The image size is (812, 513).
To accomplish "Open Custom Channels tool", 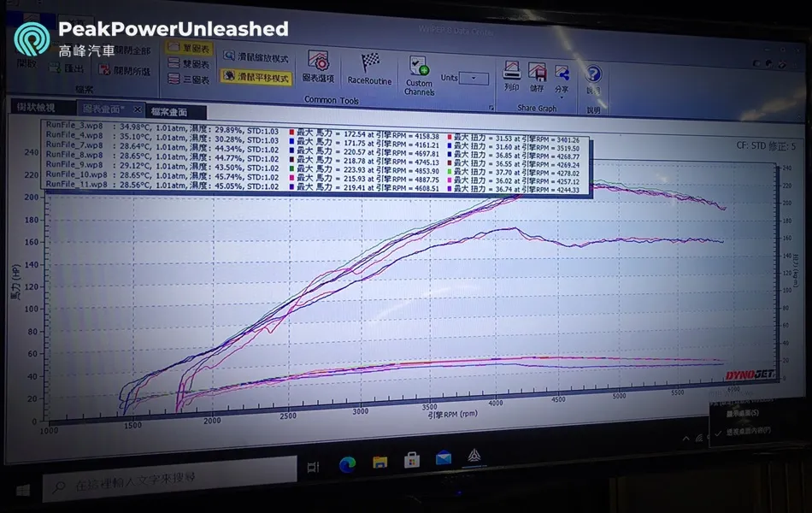I will tap(419, 75).
